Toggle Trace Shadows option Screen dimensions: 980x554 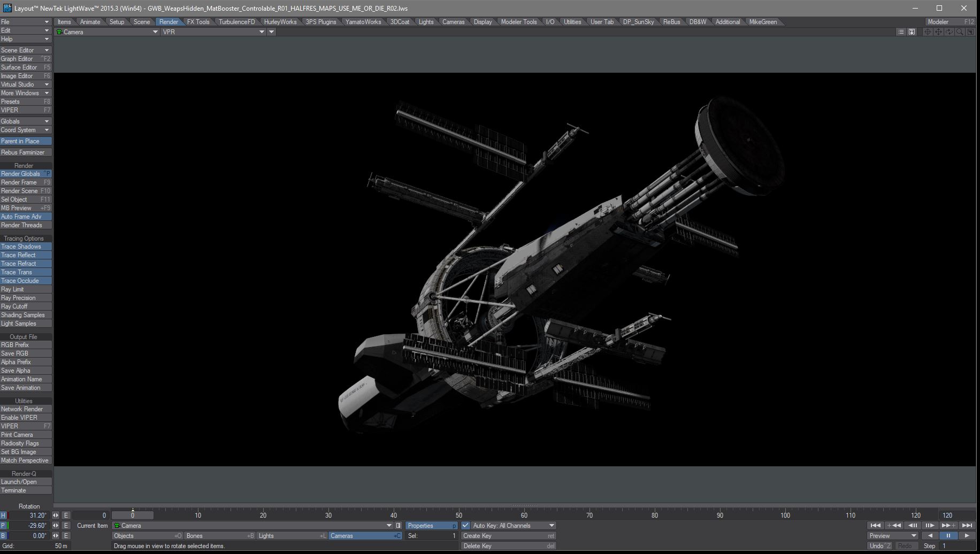tap(26, 247)
